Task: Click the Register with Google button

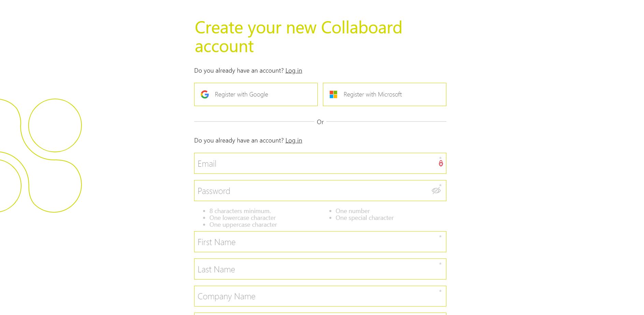Action: [255, 94]
